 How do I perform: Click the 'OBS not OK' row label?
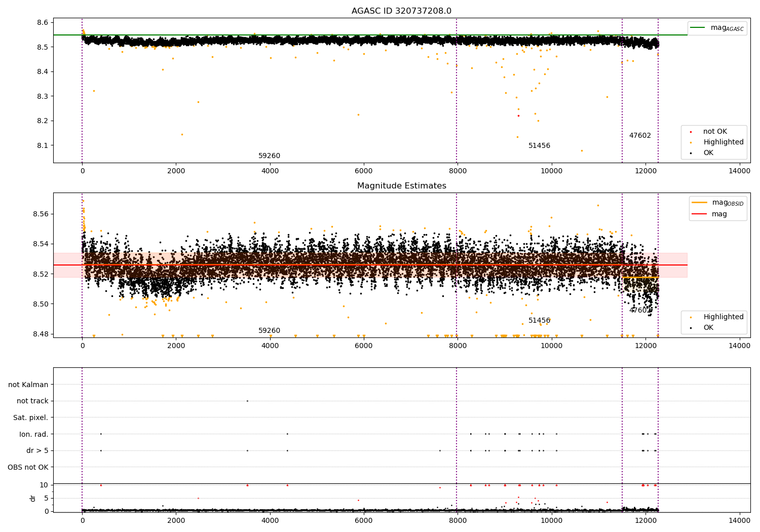pyautogui.click(x=28, y=467)
